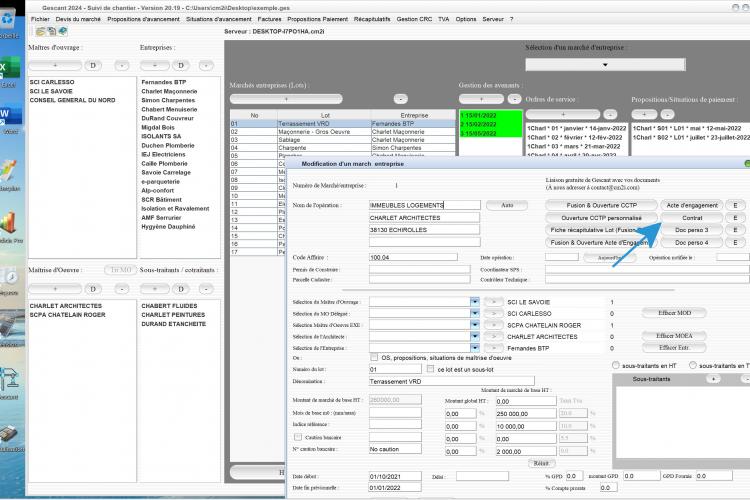Click the arrow button beside Fernandes BTP
This screenshot has width=750, height=500.
[x=494, y=348]
